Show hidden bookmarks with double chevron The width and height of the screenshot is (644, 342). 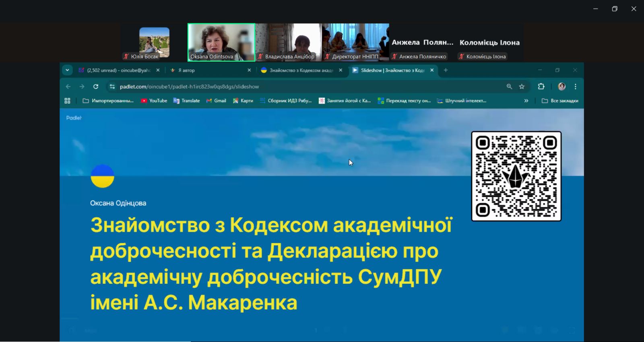tap(526, 101)
